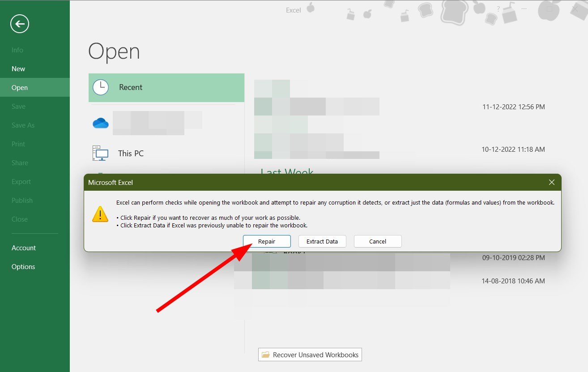Select the Recent location tab
588x372 pixels.
coord(166,87)
